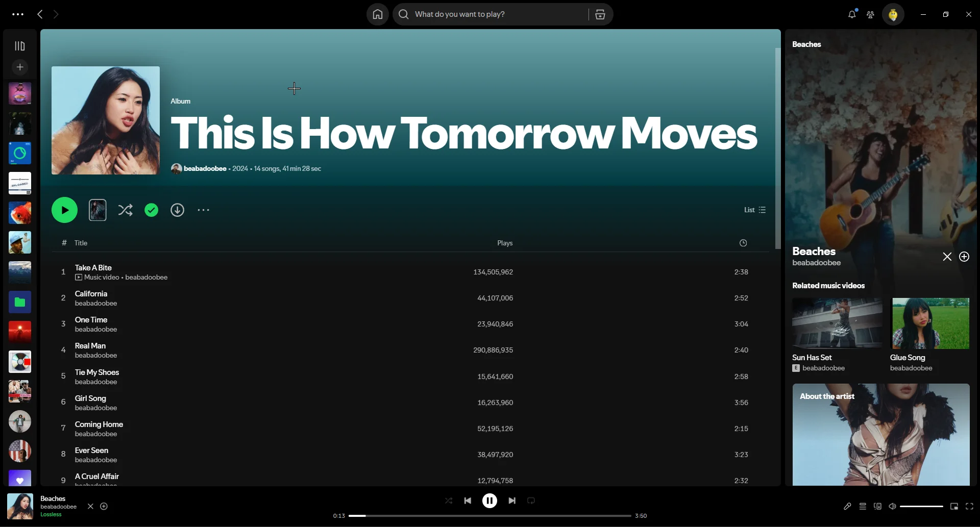This screenshot has height=527, width=980.
Task: Mute the volume speaker icon
Action: [x=892, y=506]
